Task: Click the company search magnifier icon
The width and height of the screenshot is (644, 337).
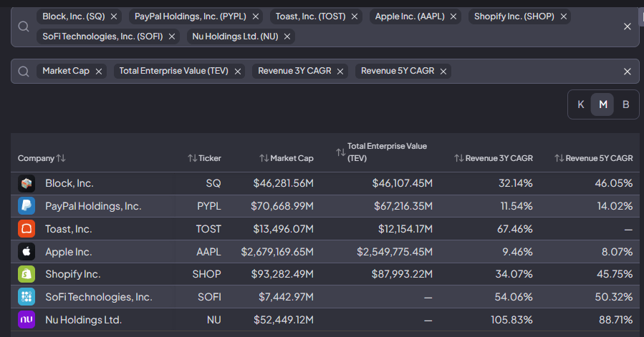Action: (24, 26)
